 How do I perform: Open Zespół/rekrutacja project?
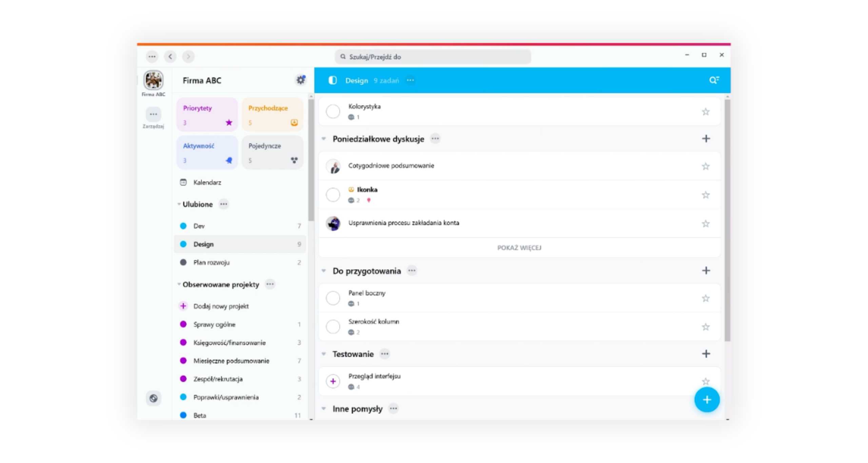pyautogui.click(x=240, y=379)
